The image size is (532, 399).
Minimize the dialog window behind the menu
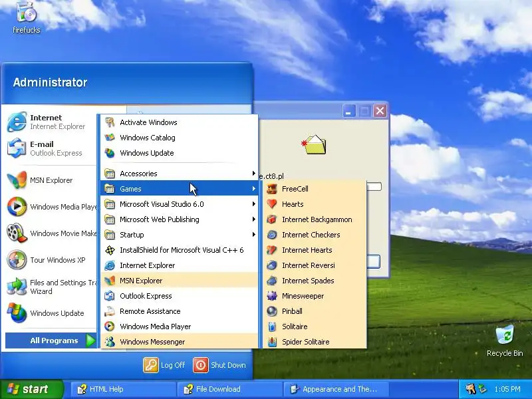point(348,111)
